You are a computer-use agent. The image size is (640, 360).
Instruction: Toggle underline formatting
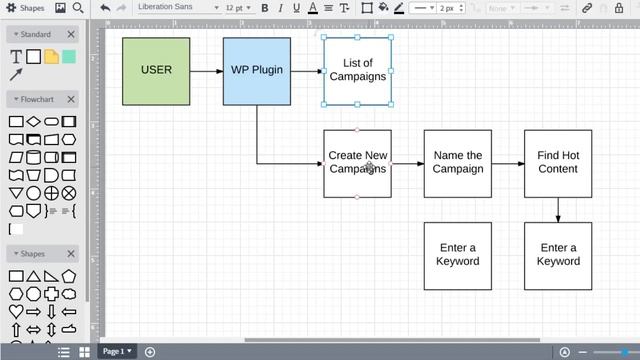296,8
